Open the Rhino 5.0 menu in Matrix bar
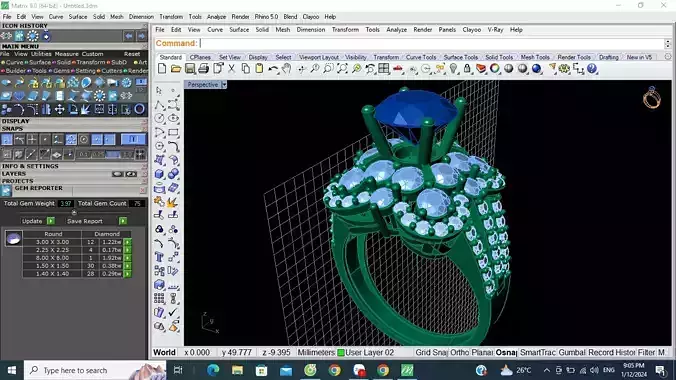676x380 pixels. (266, 17)
